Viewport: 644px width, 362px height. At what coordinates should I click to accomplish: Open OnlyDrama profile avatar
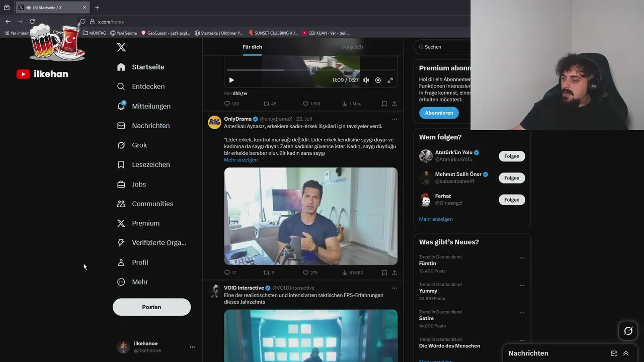(x=214, y=122)
